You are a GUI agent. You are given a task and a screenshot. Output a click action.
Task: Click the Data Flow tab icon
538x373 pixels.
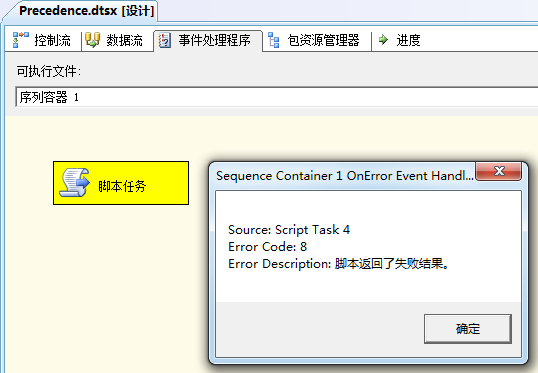93,40
